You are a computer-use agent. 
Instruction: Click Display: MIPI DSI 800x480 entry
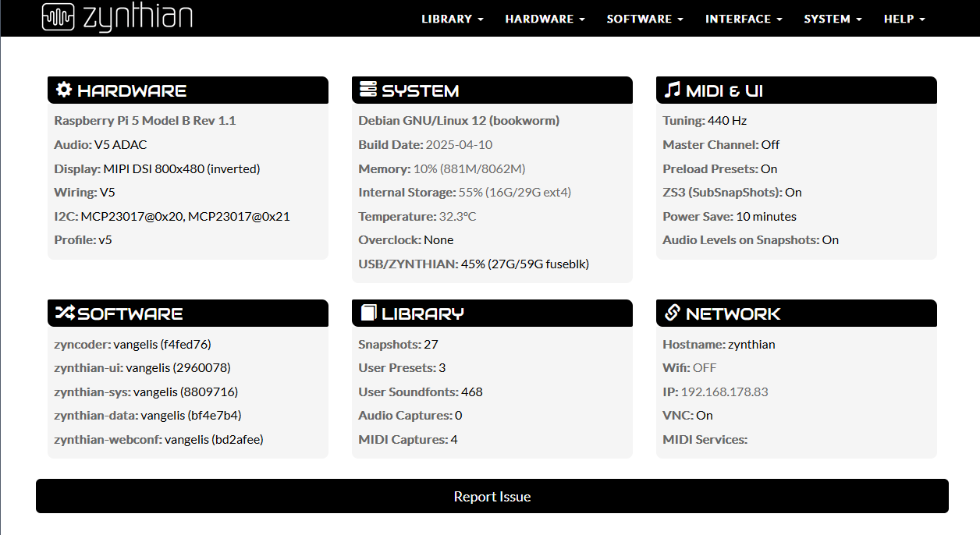pos(157,168)
